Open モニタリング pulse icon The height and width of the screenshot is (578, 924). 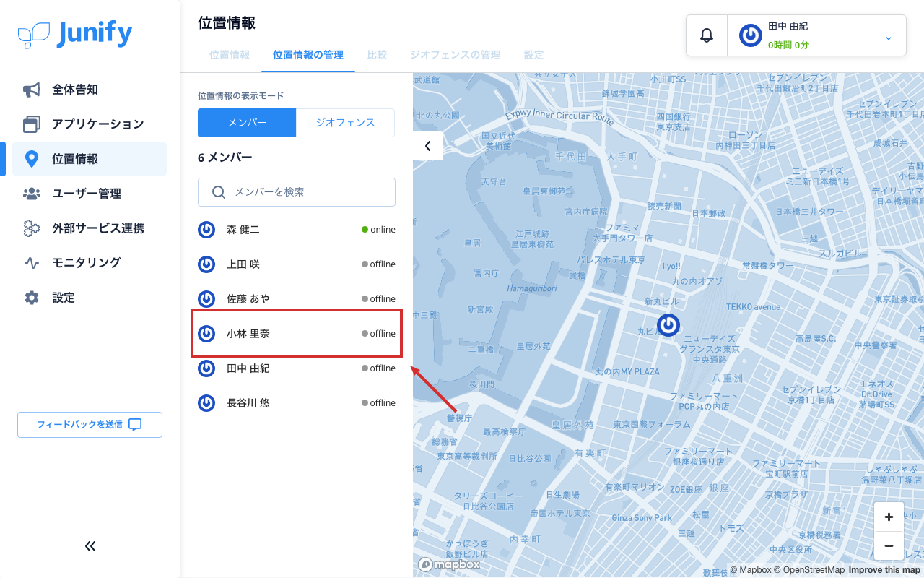click(32, 263)
